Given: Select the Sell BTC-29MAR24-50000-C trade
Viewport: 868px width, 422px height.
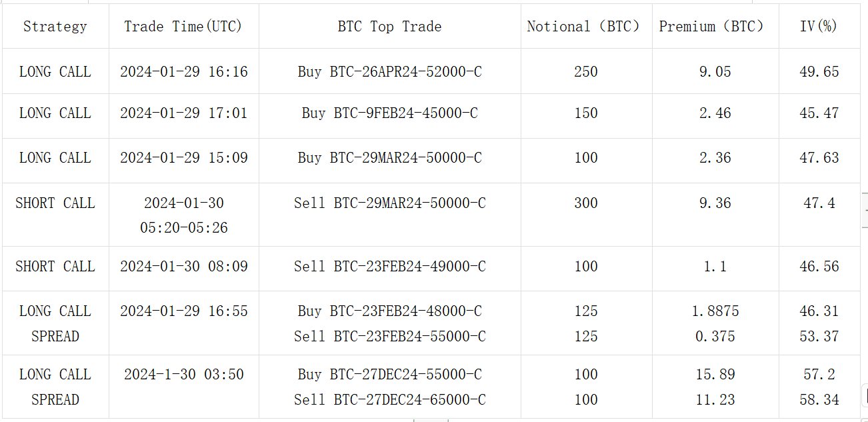Looking at the screenshot, I should click(389, 203).
